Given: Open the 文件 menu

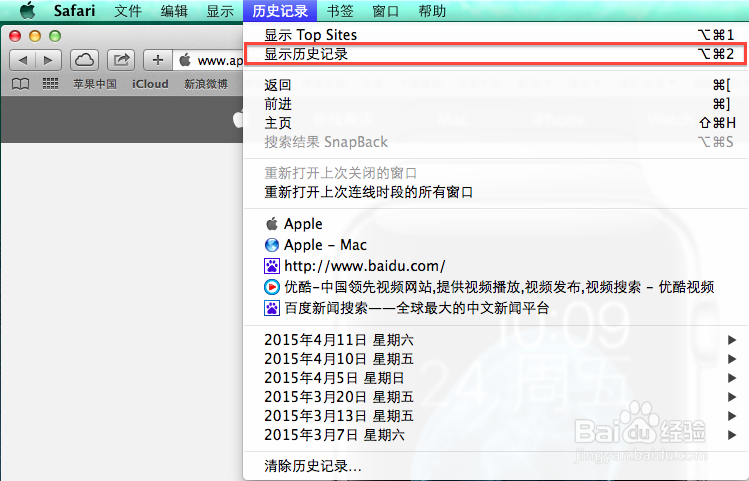Looking at the screenshot, I should pyautogui.click(x=128, y=11).
